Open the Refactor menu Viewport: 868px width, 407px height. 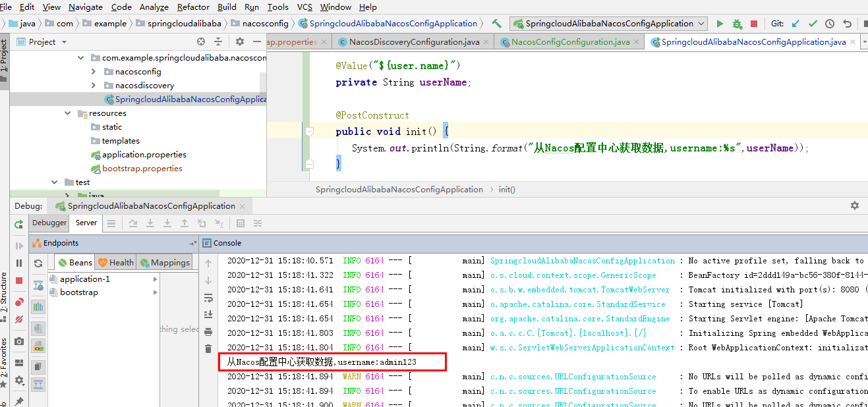[x=193, y=7]
